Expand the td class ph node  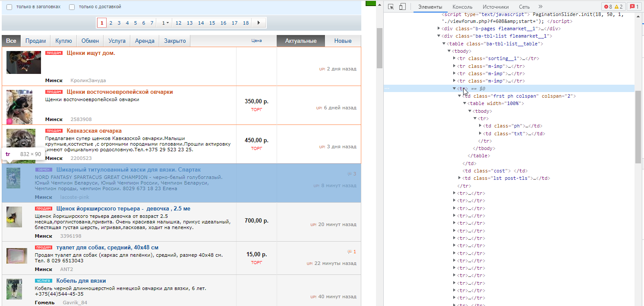pyautogui.click(x=480, y=126)
